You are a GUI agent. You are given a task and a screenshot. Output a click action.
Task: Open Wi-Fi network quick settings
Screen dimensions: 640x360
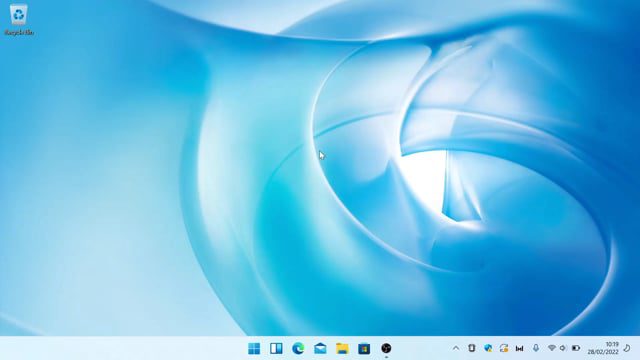pyautogui.click(x=552, y=348)
